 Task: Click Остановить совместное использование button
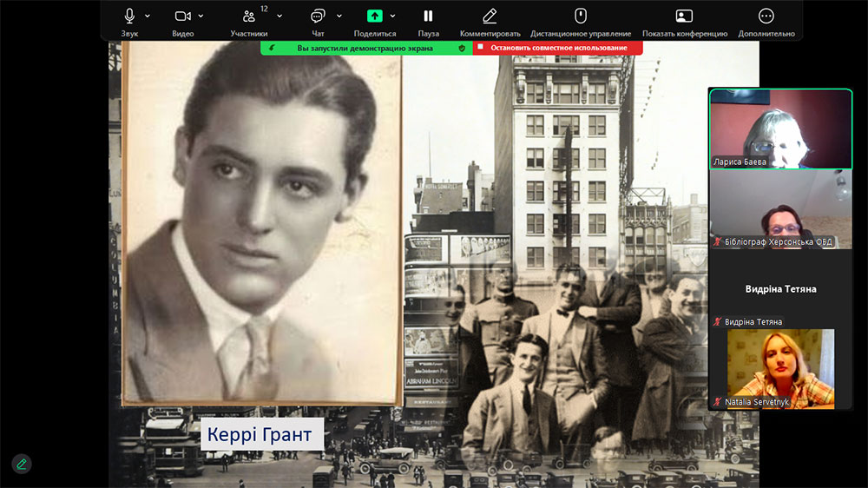pyautogui.click(x=557, y=48)
